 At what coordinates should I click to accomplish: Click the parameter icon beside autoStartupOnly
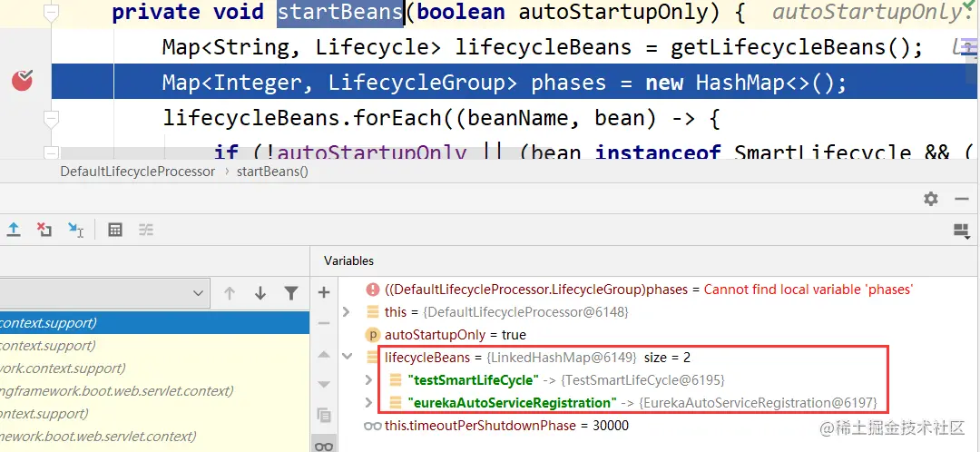[x=373, y=335]
